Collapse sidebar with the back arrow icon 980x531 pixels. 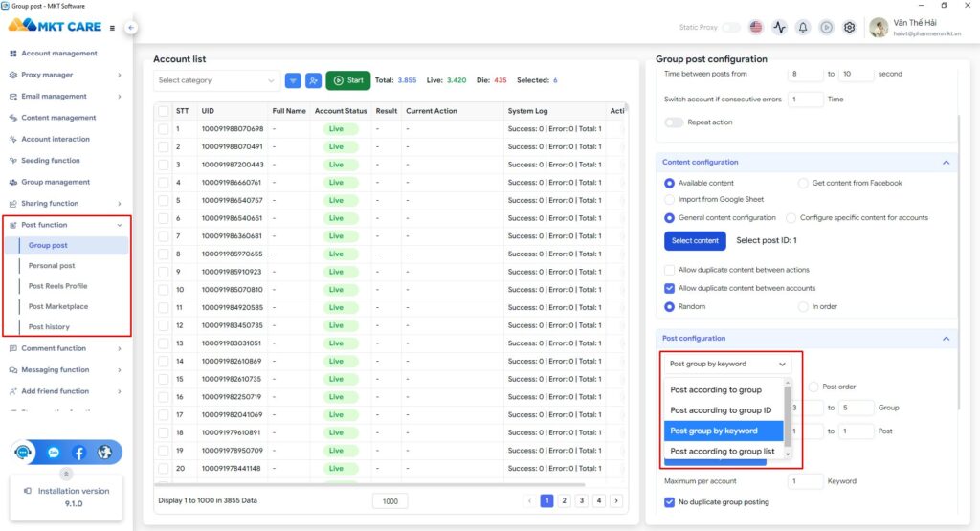(131, 28)
